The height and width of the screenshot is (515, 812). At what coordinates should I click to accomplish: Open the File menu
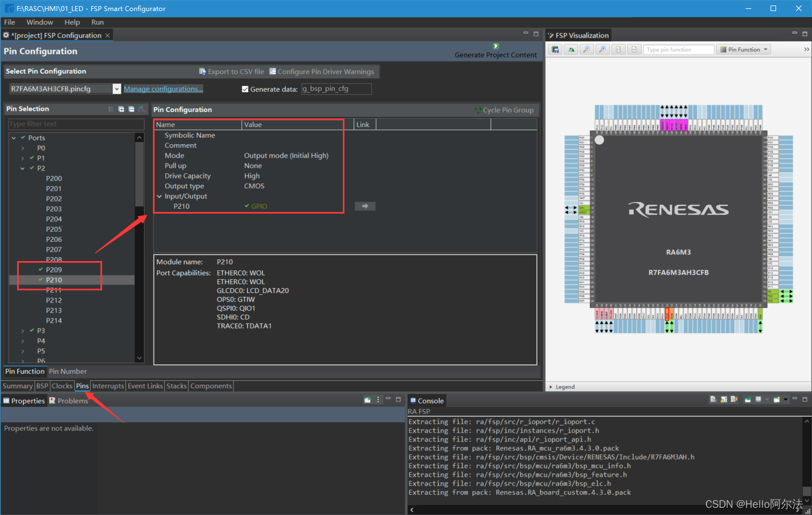pyautogui.click(x=9, y=22)
